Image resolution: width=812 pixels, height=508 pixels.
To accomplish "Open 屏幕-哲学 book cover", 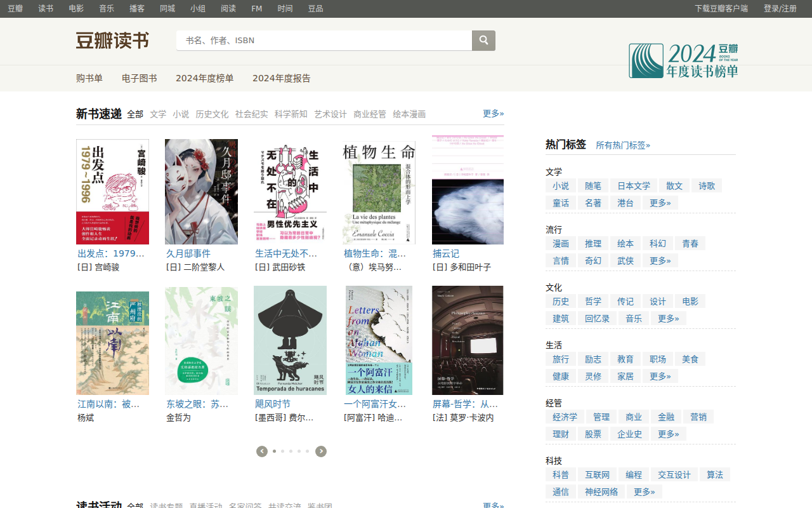I will [468, 340].
